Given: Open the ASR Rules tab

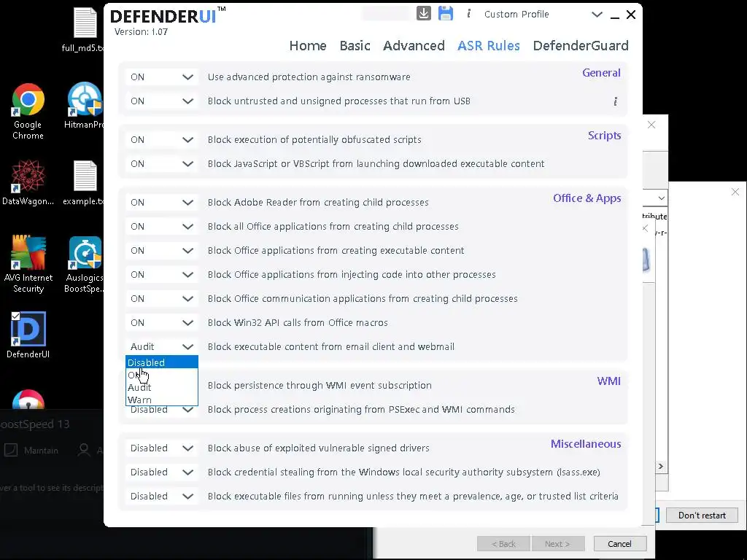Looking at the screenshot, I should (x=488, y=46).
